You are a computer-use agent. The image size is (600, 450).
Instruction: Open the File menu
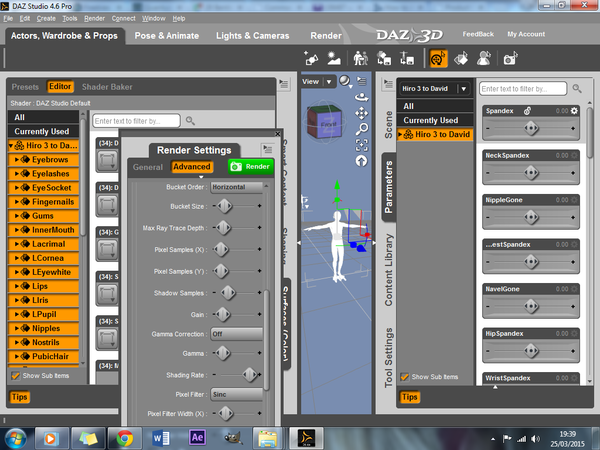click(8, 18)
